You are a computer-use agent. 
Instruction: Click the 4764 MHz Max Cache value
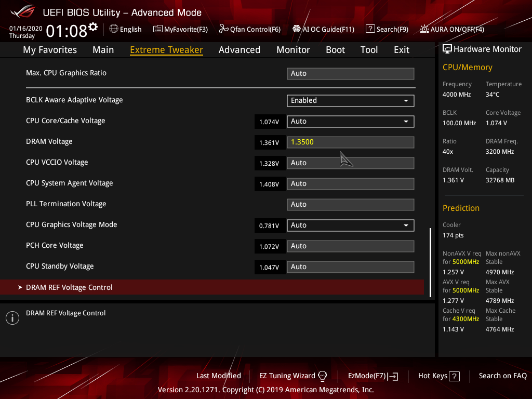point(499,329)
